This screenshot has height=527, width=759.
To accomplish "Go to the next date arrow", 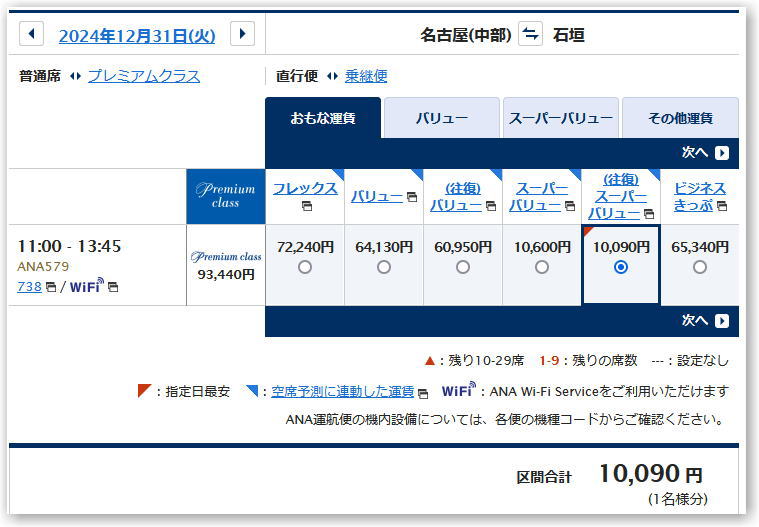I will coord(243,34).
